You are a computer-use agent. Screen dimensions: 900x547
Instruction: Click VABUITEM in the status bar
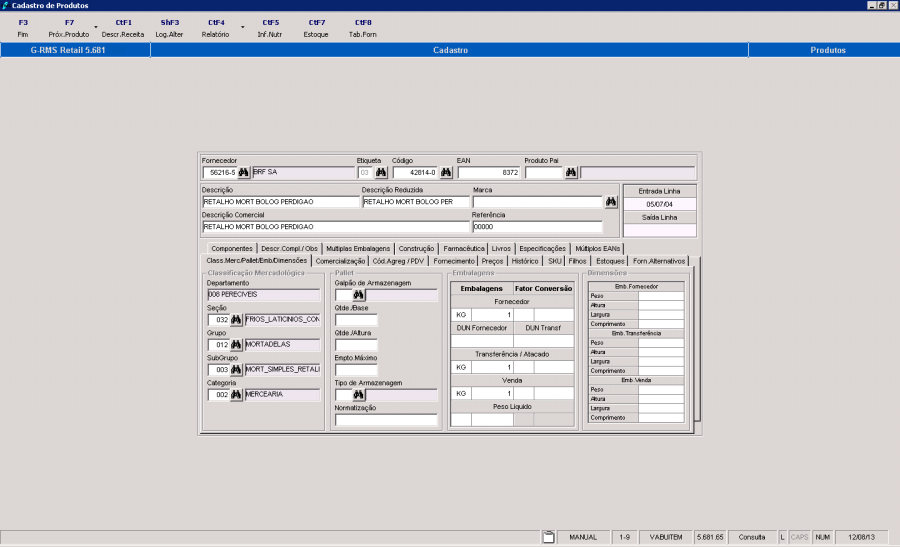pos(666,537)
